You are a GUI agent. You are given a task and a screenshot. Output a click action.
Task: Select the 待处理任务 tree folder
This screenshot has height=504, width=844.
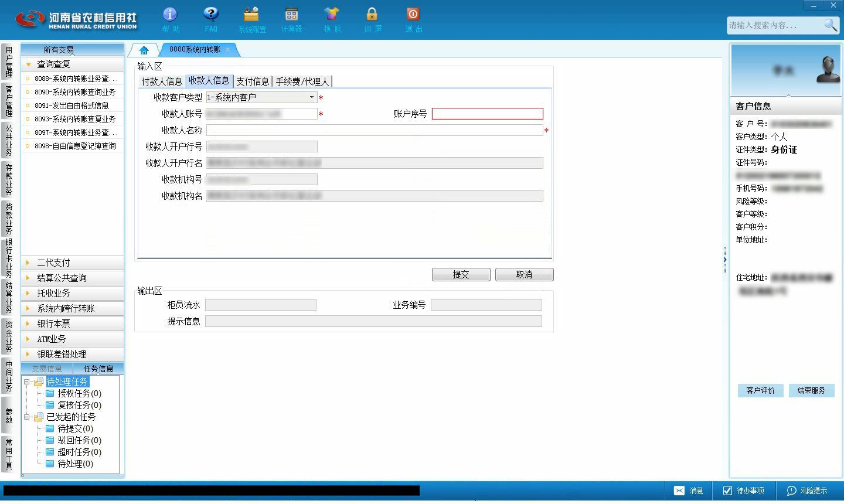(x=67, y=382)
